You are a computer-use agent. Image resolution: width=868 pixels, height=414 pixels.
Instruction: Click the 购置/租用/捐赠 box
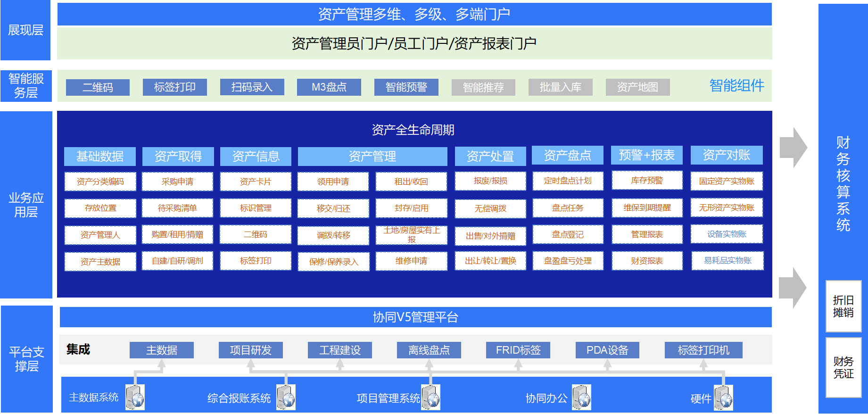point(178,234)
